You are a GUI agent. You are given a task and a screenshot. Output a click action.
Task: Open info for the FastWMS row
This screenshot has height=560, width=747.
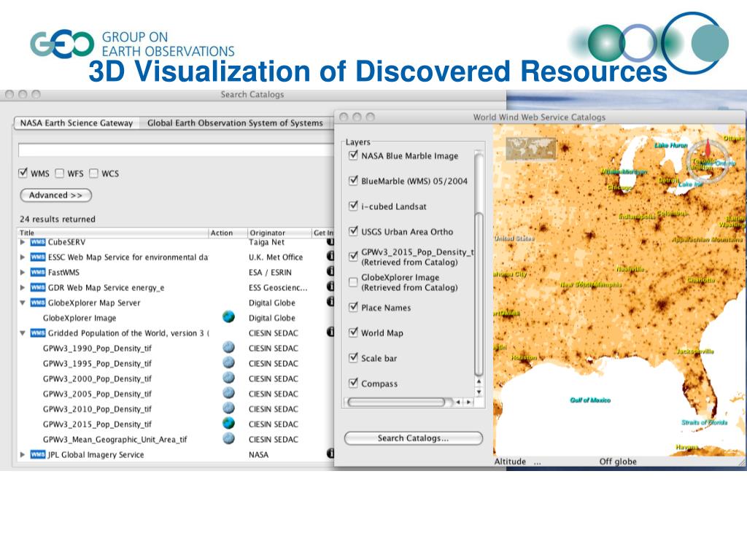[x=330, y=271]
